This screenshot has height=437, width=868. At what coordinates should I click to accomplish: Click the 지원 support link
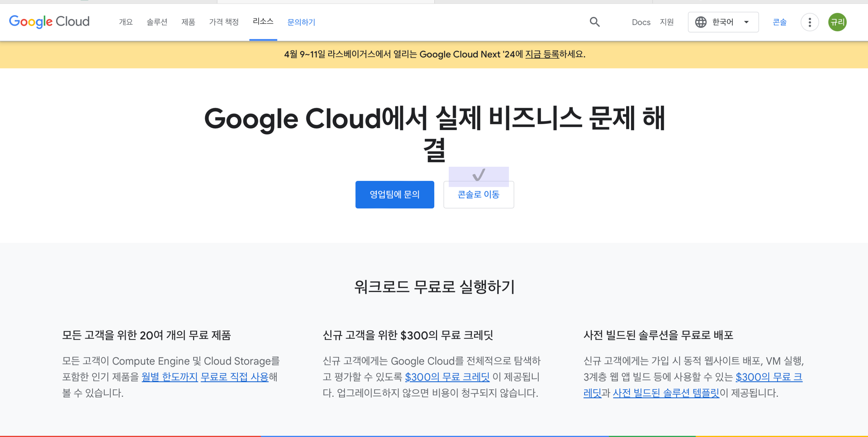(x=667, y=22)
